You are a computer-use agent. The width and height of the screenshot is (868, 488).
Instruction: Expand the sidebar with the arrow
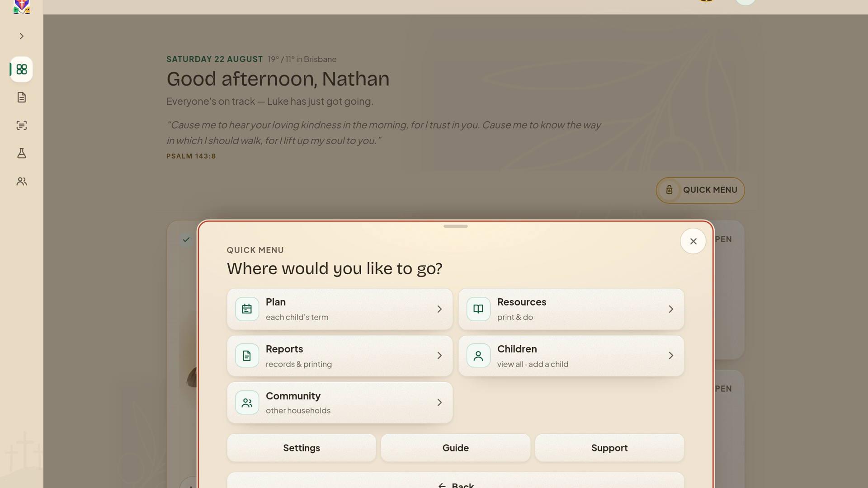[21, 36]
